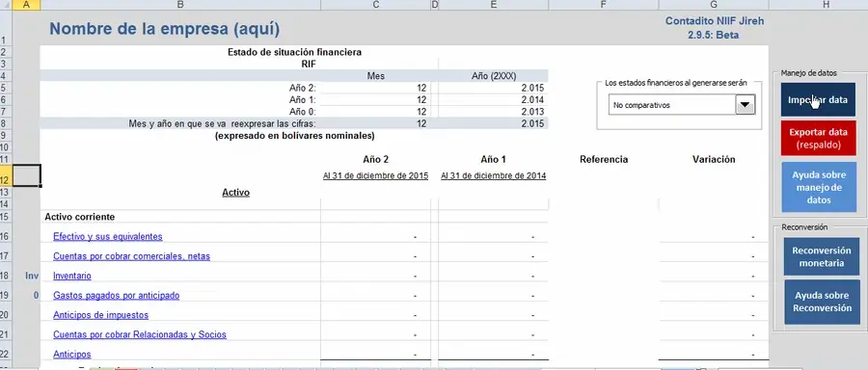Open Cuentas por cobrar comerciales, netas link

click(x=131, y=256)
